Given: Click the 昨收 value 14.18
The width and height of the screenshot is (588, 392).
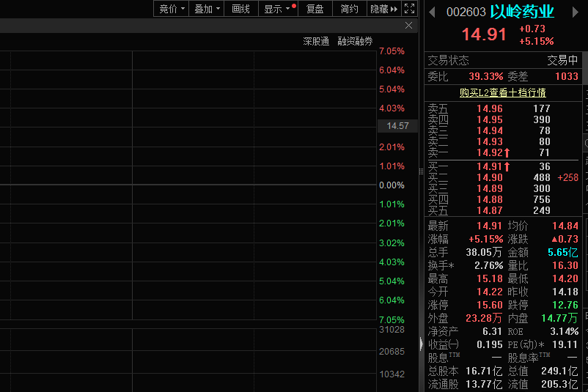Looking at the screenshot, I should point(565,292).
